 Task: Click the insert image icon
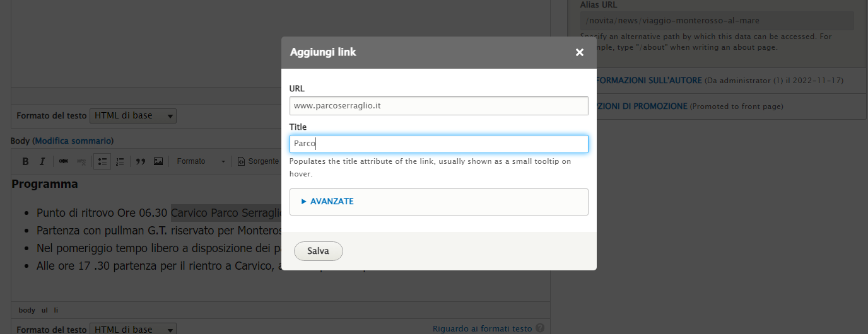pos(158,161)
